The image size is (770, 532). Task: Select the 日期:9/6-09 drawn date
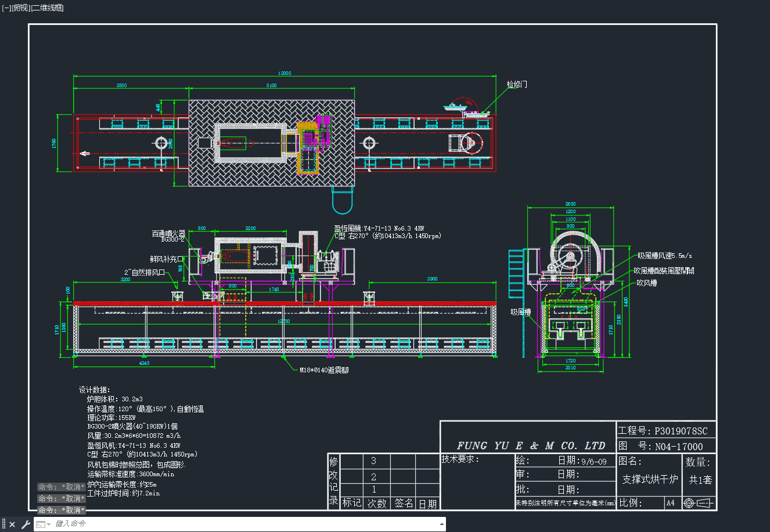(x=582, y=461)
